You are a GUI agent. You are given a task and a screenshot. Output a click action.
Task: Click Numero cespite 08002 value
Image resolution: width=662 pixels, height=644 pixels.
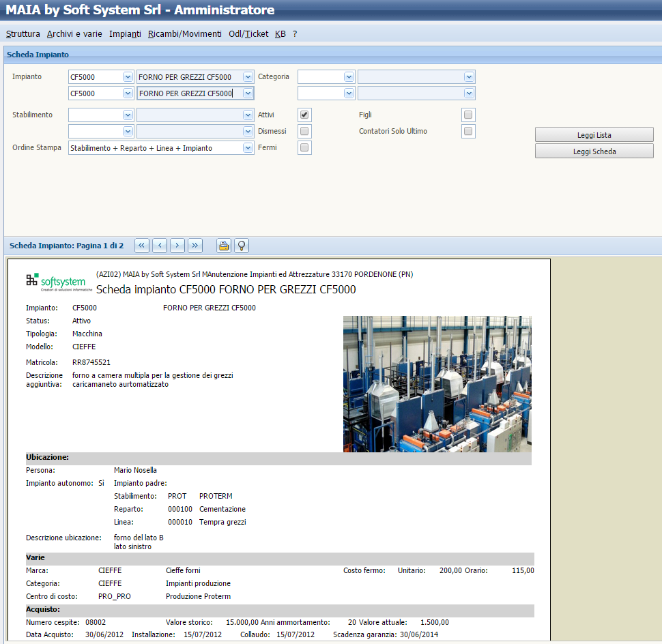[x=96, y=622]
